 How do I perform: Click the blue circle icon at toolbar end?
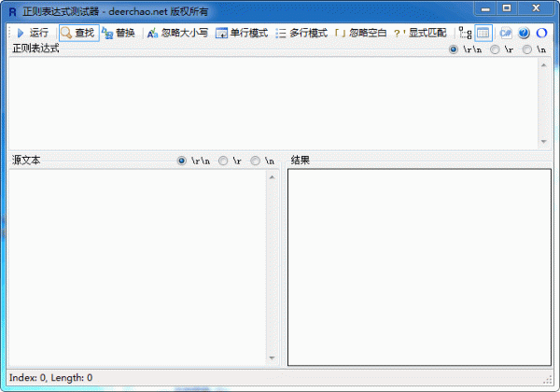pos(540,33)
